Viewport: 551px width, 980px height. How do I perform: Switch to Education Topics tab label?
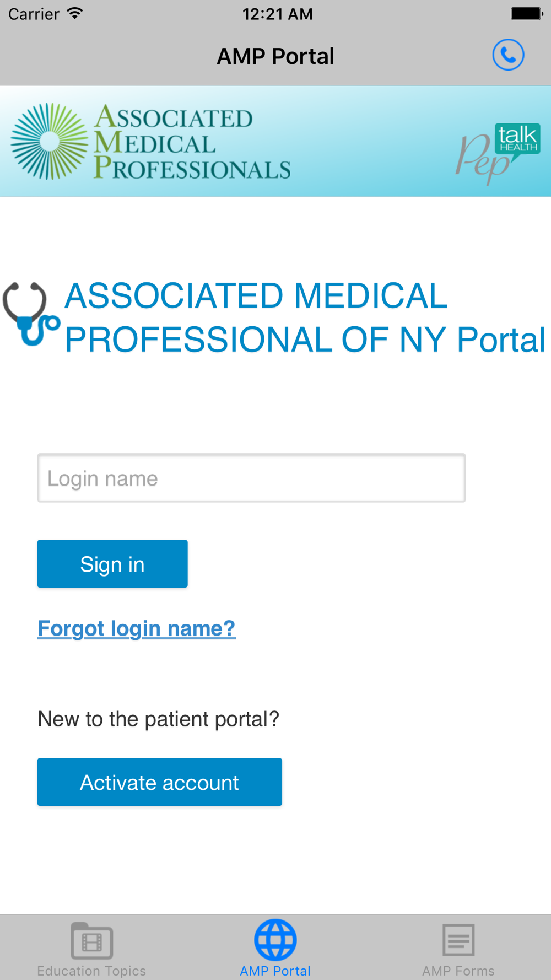click(91, 971)
